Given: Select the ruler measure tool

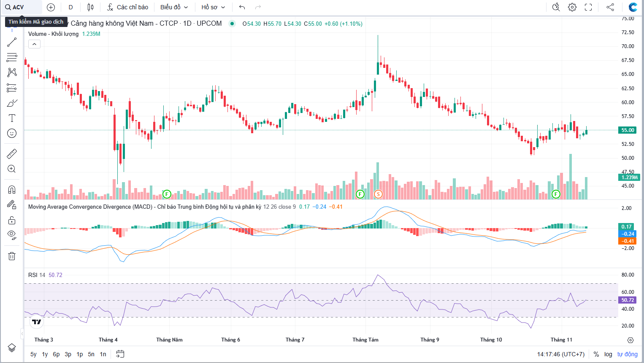Looking at the screenshot, I should [12, 154].
